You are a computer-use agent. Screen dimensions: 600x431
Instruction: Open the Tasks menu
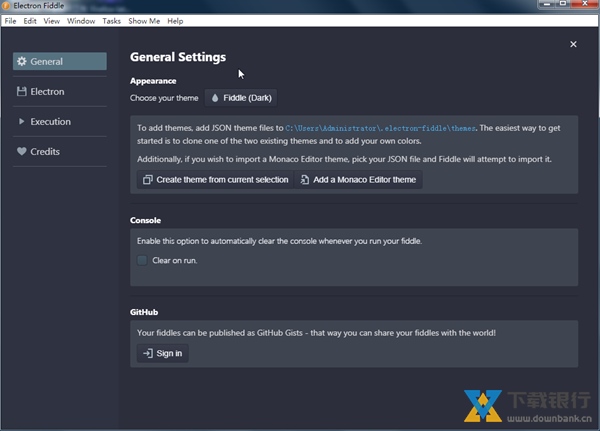click(111, 21)
